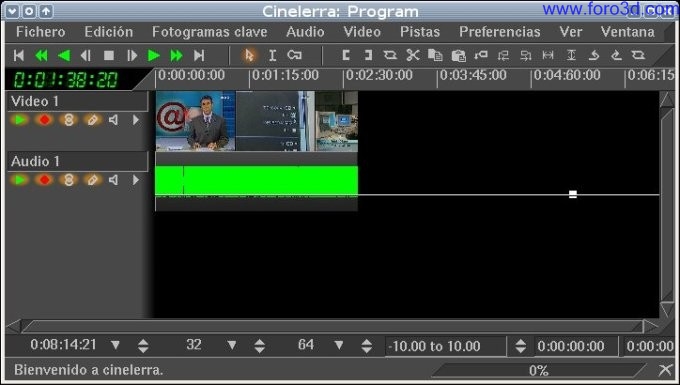The height and width of the screenshot is (385, 680).
Task: Expand the Video 1 track controls
Action: click(136, 120)
